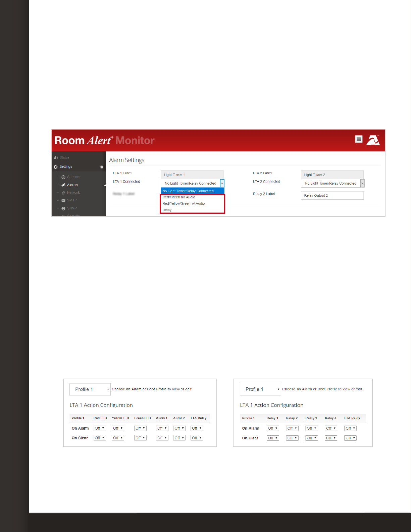The height and width of the screenshot is (532, 411).
Task: Click the Alarm Settings heading
Action: [x=127, y=160]
